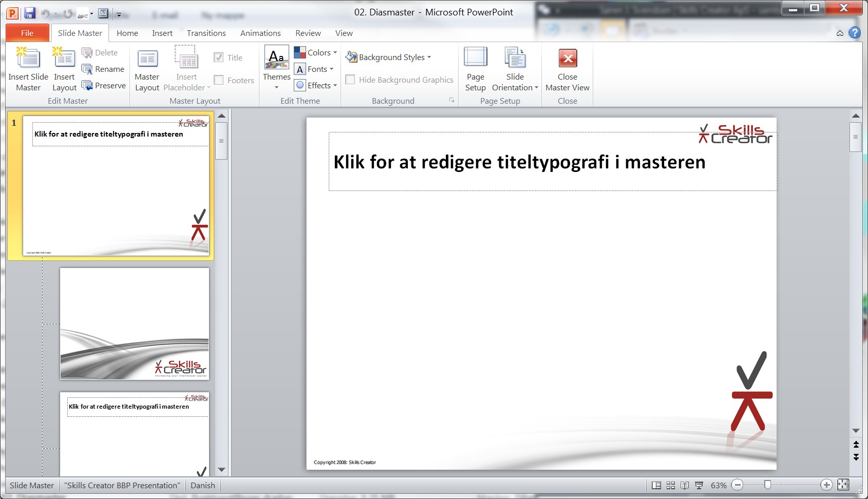Insert a new Slide Master
The width and height of the screenshot is (868, 499).
pyautogui.click(x=28, y=69)
